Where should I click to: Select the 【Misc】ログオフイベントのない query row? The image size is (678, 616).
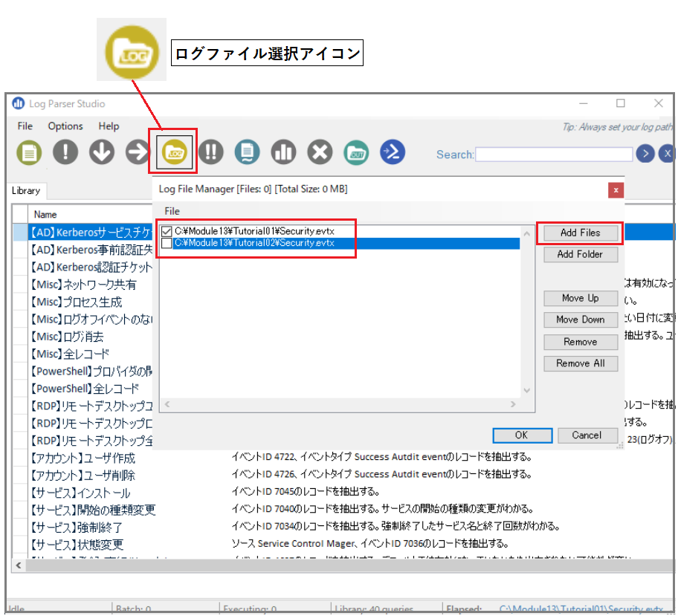[91, 319]
